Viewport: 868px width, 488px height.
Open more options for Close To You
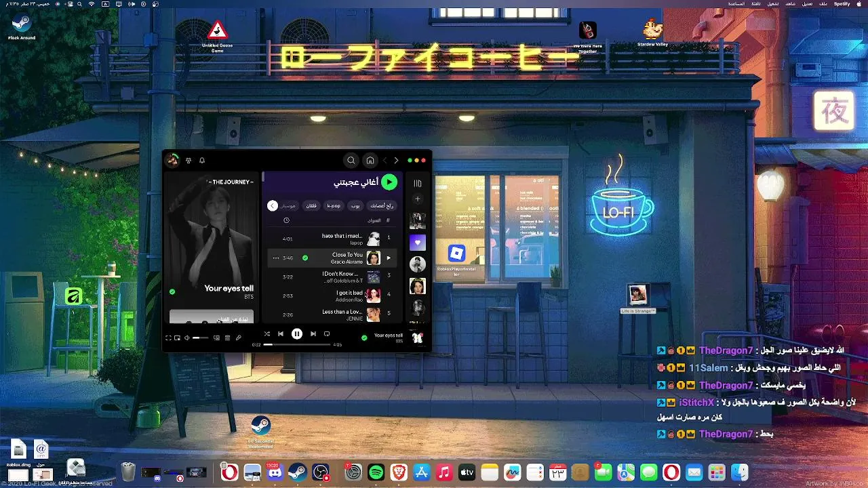tap(276, 258)
